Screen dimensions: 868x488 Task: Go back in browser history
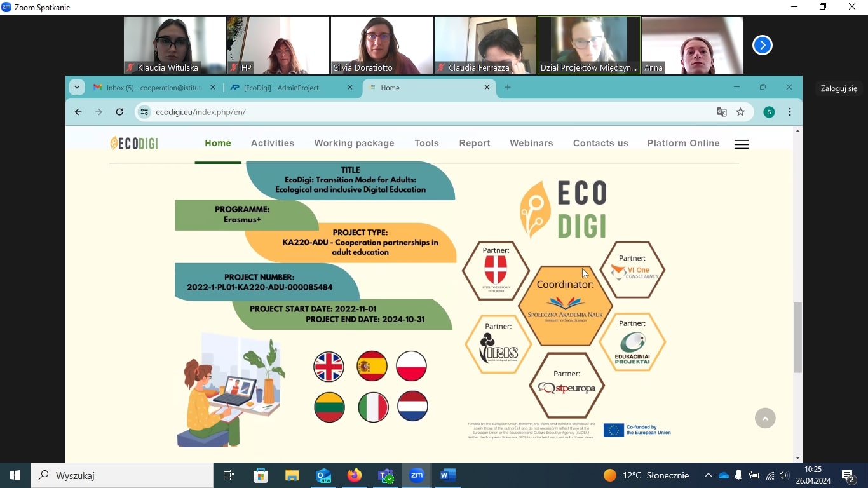pos(78,112)
